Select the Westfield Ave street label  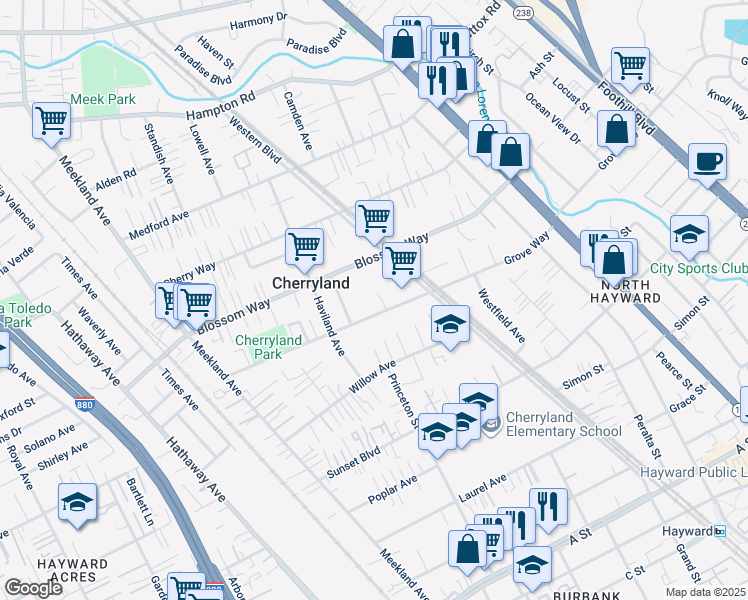(502, 315)
